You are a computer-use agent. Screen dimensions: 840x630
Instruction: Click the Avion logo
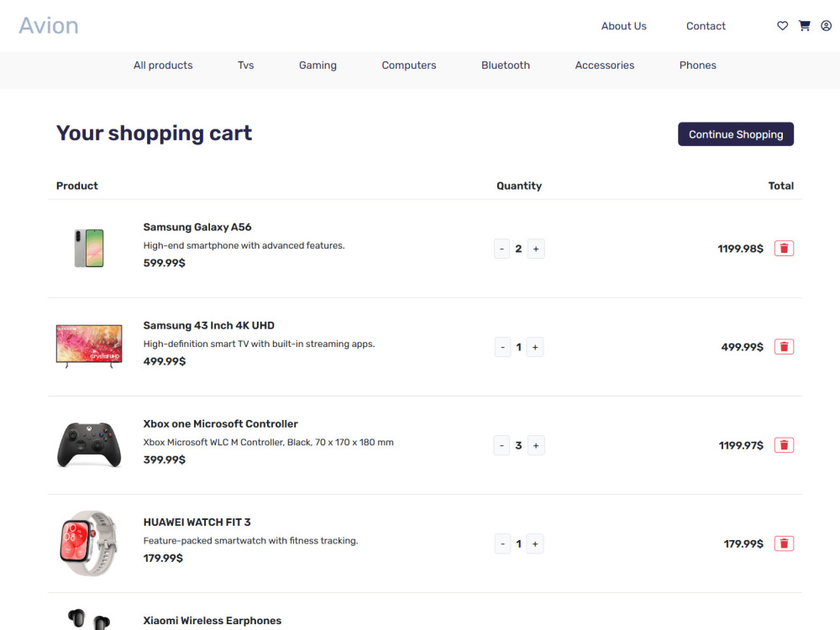(x=49, y=26)
